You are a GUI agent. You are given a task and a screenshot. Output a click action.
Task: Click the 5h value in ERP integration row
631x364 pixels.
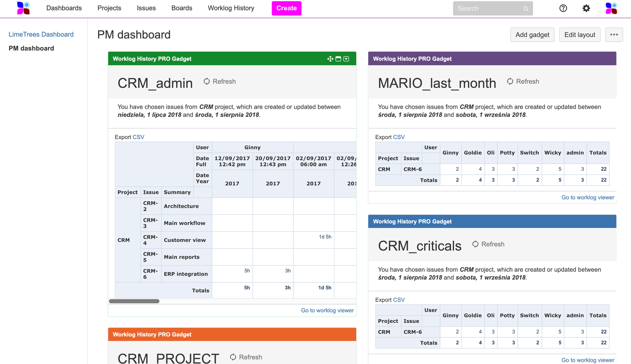click(x=247, y=271)
